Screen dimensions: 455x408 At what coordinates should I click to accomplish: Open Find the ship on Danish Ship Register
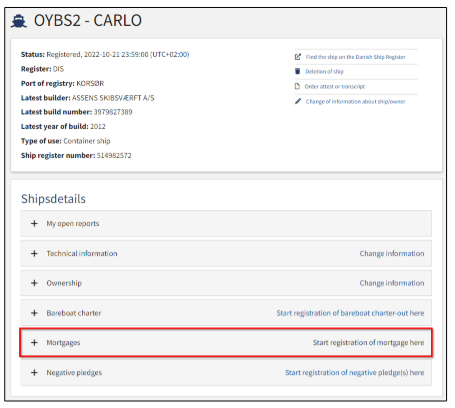click(x=355, y=57)
